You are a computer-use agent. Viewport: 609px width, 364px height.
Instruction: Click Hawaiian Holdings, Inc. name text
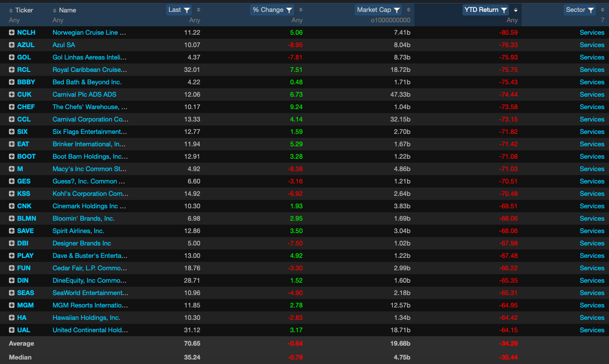[x=86, y=317]
